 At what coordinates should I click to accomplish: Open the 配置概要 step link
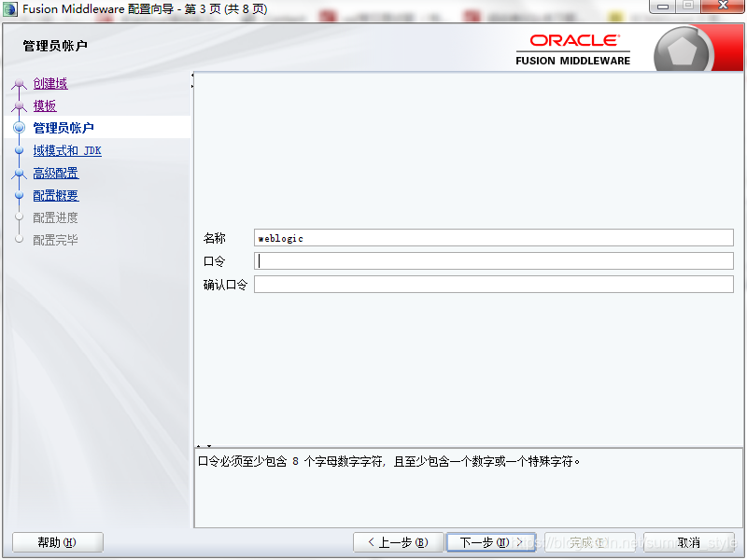click(56, 195)
